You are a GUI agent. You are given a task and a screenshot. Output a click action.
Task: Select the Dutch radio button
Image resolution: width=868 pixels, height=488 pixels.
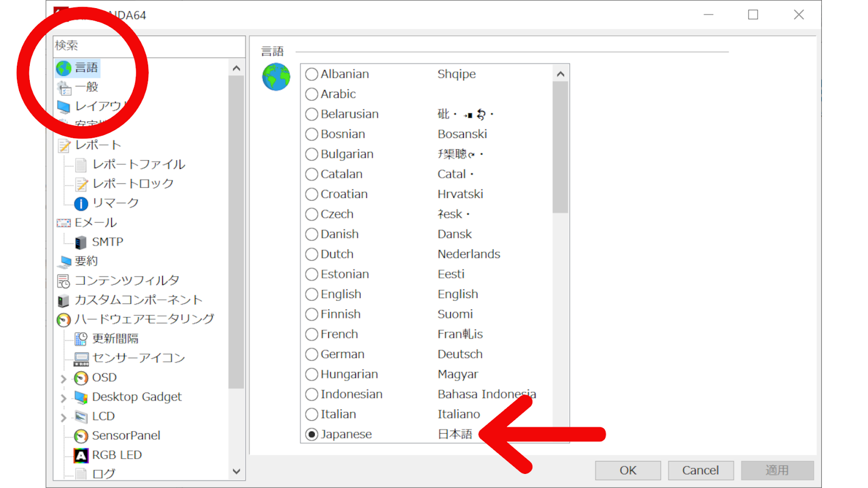tap(311, 255)
